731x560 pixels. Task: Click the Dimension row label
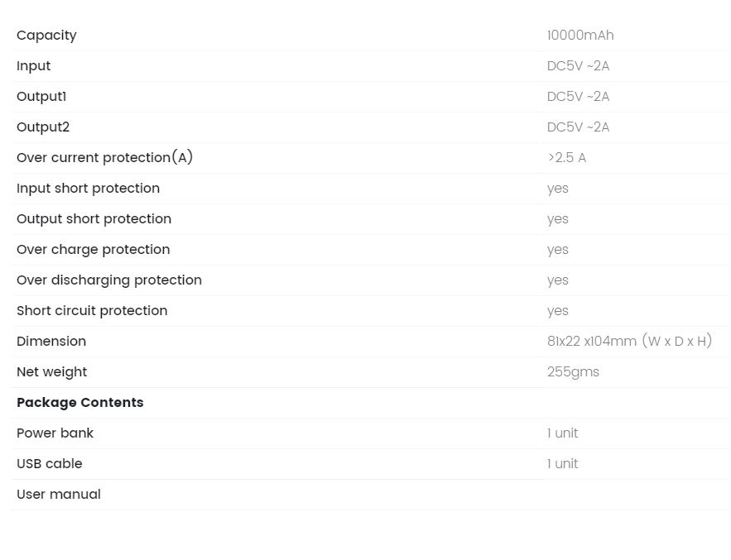click(x=51, y=342)
